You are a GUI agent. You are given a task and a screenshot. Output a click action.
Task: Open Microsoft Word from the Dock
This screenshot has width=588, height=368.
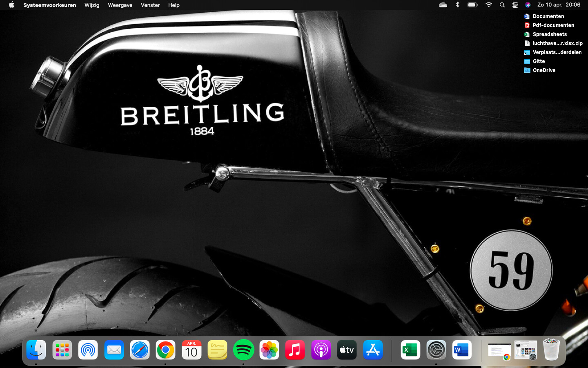(x=462, y=350)
